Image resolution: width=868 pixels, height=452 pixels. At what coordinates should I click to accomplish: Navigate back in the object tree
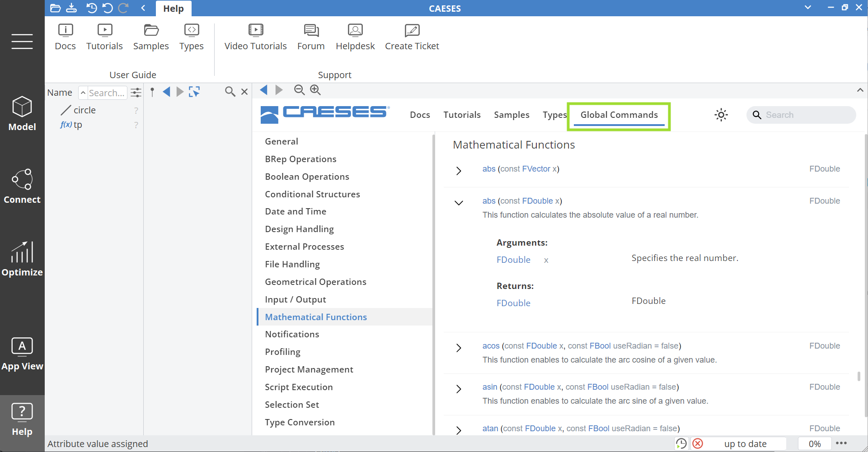(166, 92)
